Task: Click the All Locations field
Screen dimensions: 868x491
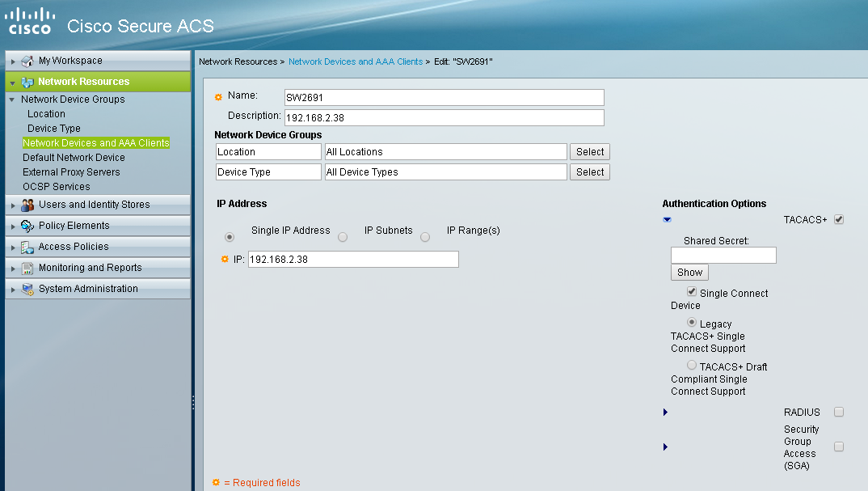Action: [445, 152]
